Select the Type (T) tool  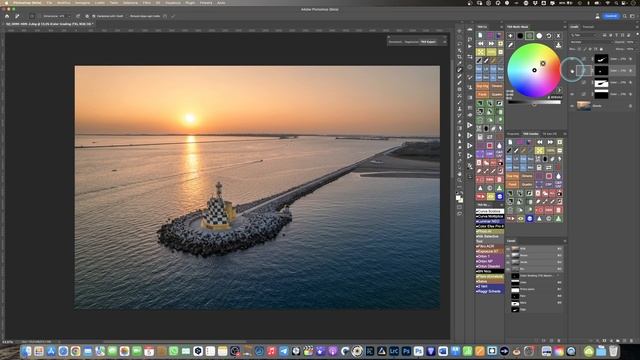[x=459, y=154]
